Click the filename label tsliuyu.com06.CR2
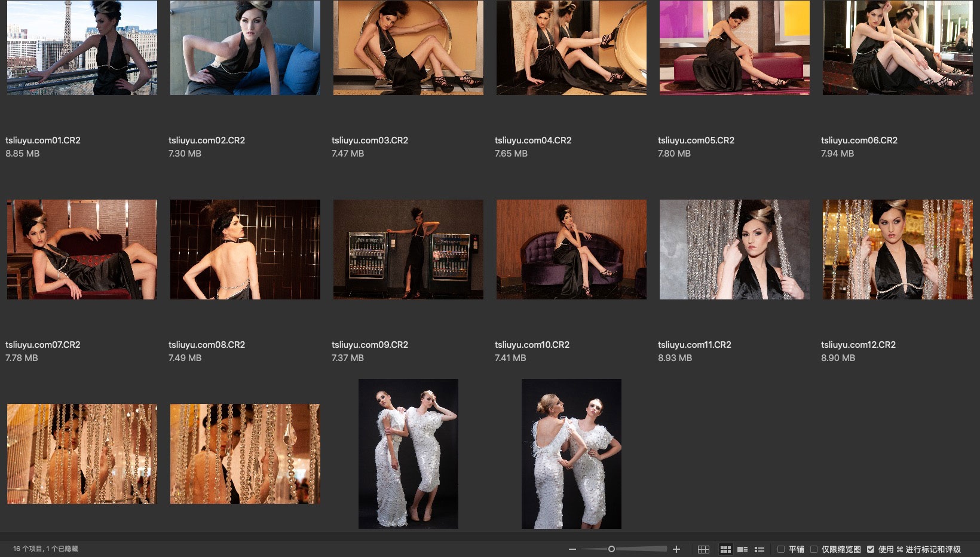 [x=859, y=140]
